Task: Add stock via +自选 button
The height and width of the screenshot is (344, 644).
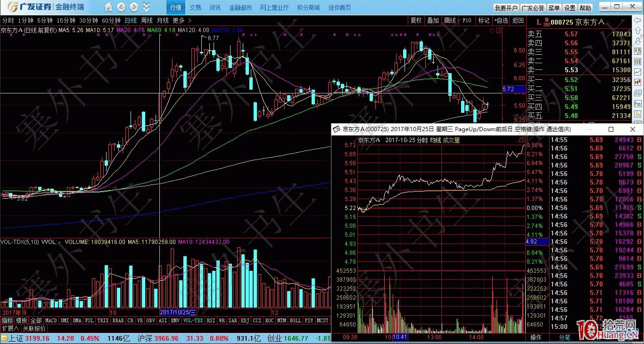Action: pos(501,20)
